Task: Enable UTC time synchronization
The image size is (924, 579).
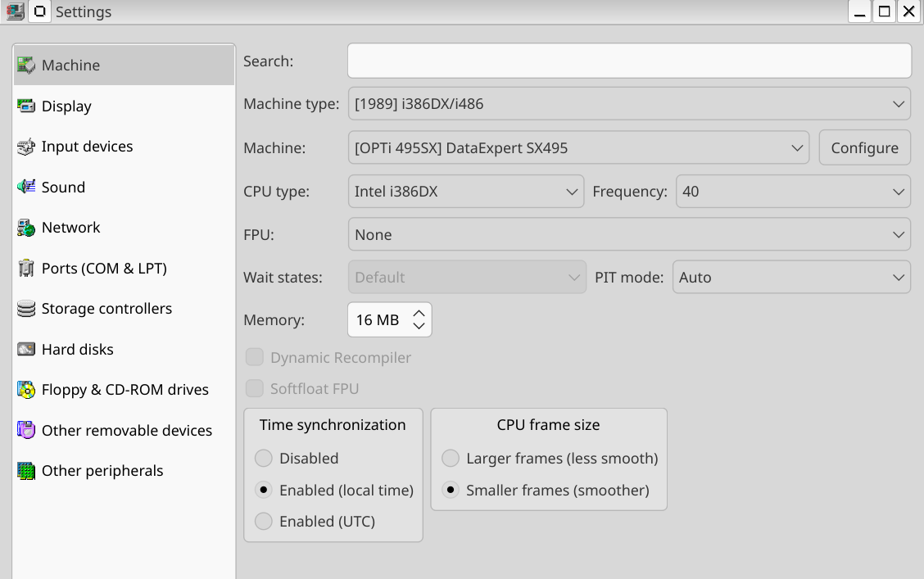Action: pyautogui.click(x=264, y=522)
